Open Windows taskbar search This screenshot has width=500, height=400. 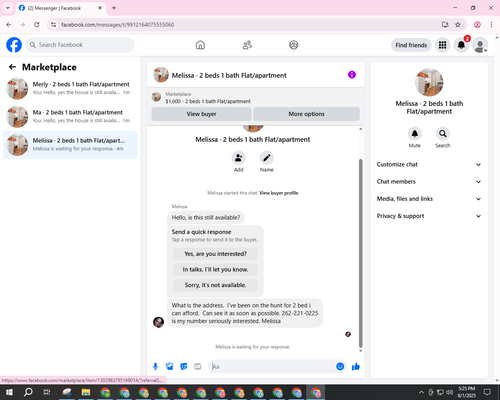click(x=28, y=392)
